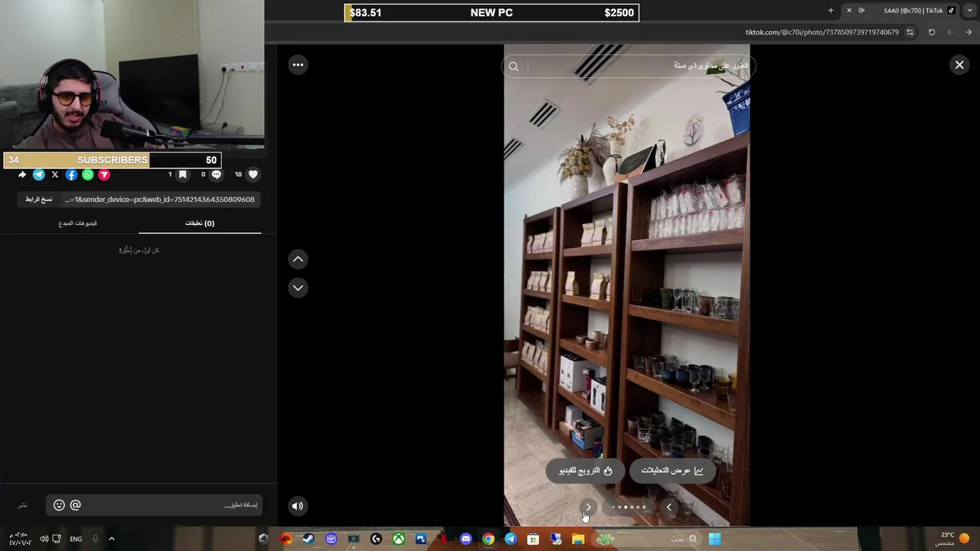Advance photo carousel with the right arrow
Image resolution: width=980 pixels, height=551 pixels.
click(x=588, y=507)
